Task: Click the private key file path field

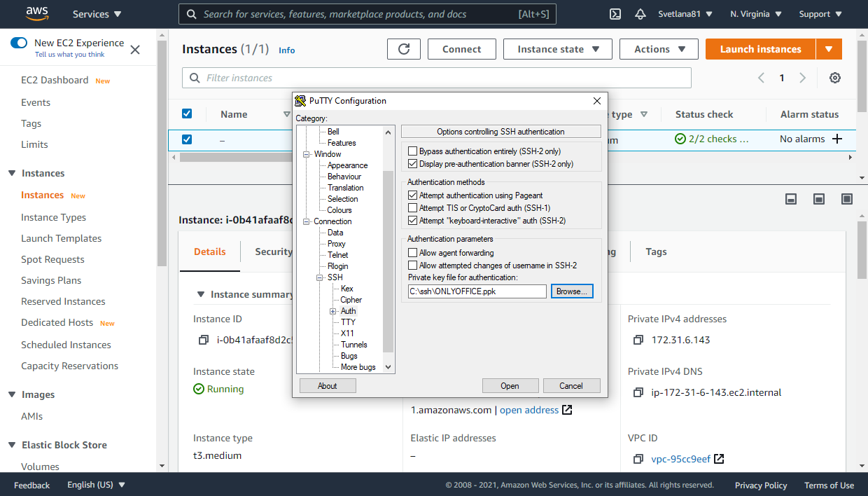Action: tap(477, 291)
